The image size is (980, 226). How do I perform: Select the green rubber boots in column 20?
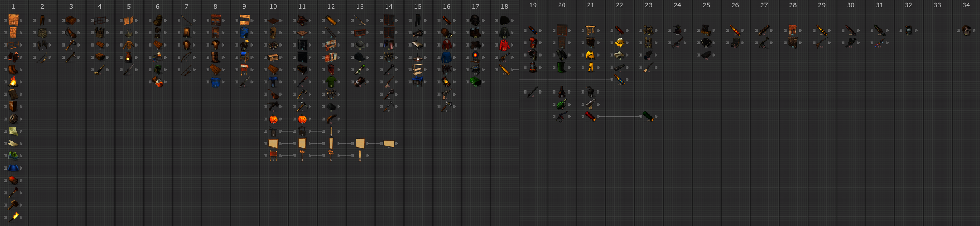tap(562, 67)
